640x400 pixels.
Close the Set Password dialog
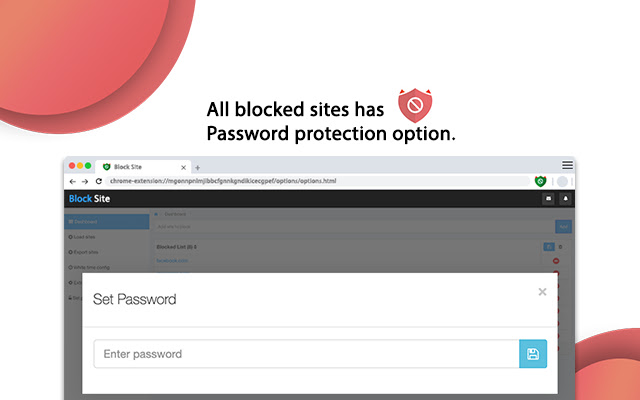(x=542, y=292)
